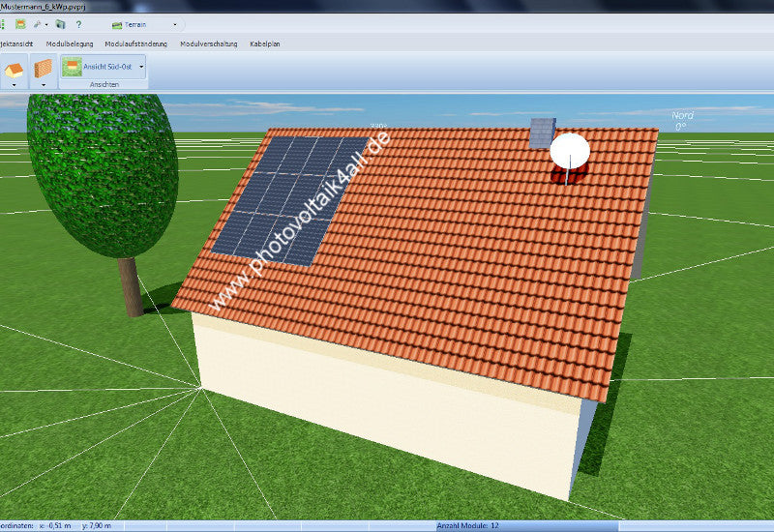Select the chimney on the roof
774x532 pixels.
(543, 133)
